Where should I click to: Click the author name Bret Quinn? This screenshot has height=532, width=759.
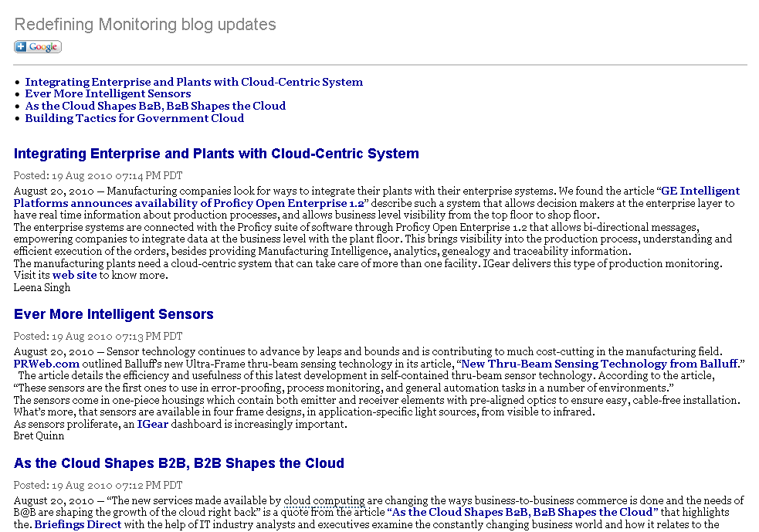tap(39, 435)
